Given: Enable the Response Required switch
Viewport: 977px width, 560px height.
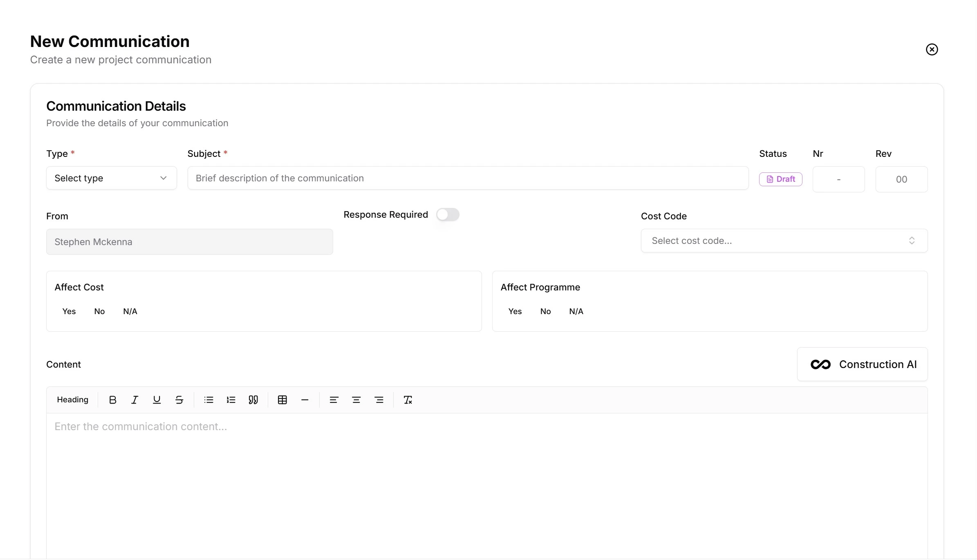Looking at the screenshot, I should [448, 214].
